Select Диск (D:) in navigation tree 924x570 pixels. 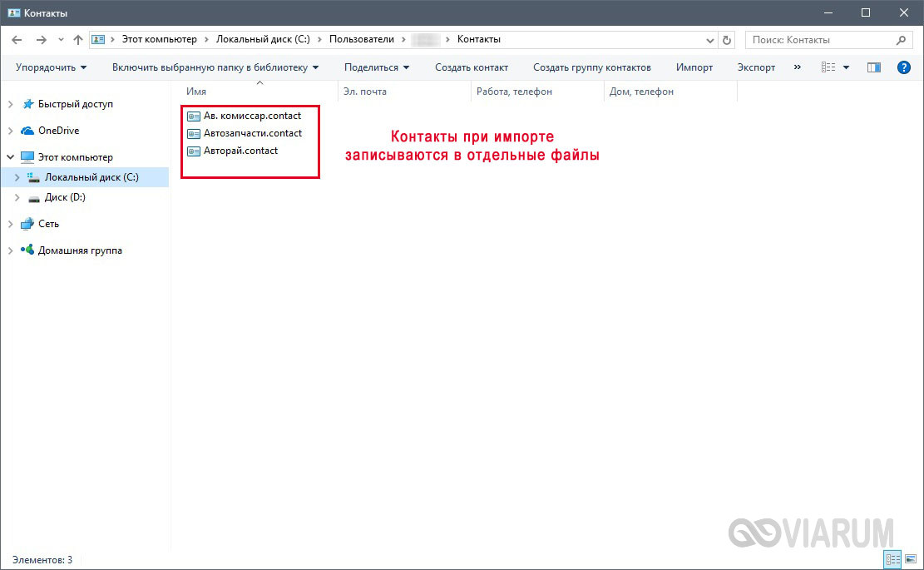(65, 197)
